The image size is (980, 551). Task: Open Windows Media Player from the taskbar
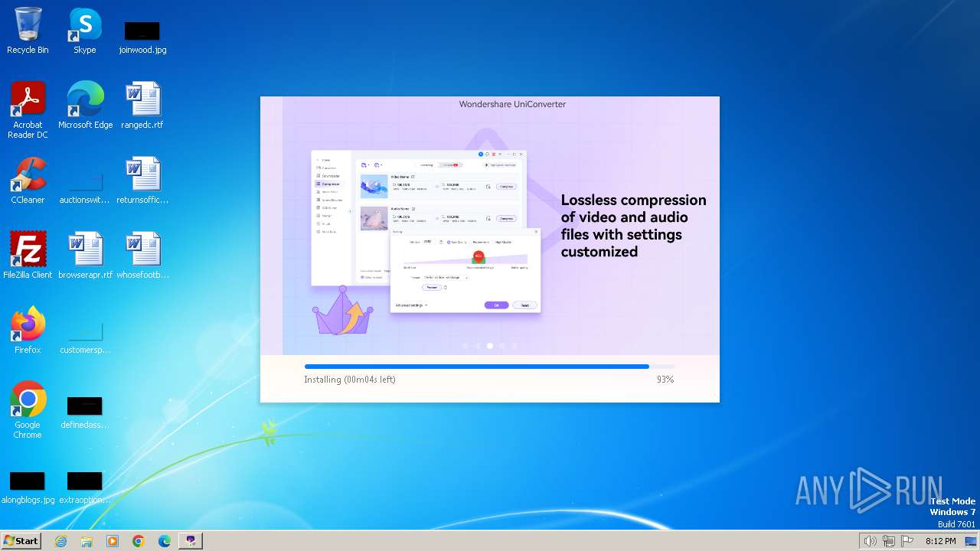(113, 541)
